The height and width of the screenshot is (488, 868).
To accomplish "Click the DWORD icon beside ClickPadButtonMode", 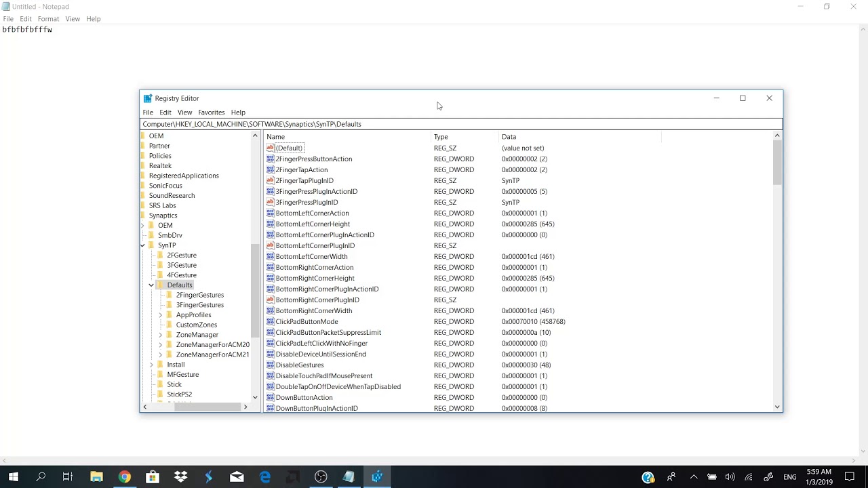I will click(270, 321).
